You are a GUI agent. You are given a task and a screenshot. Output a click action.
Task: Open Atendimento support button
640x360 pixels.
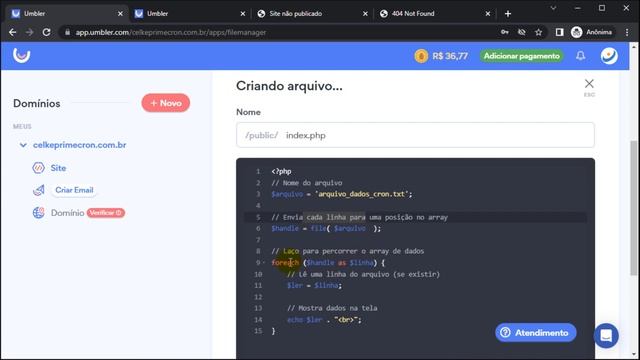pyautogui.click(x=536, y=333)
